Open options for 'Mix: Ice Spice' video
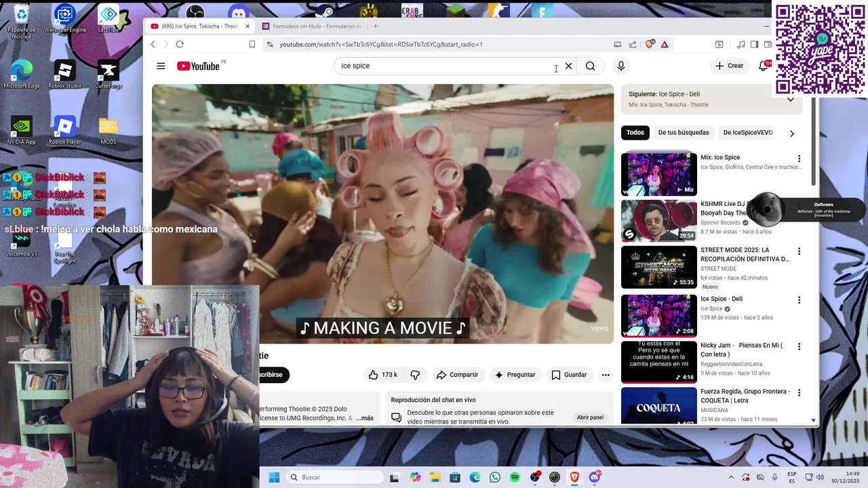868x488 pixels. coord(799,159)
